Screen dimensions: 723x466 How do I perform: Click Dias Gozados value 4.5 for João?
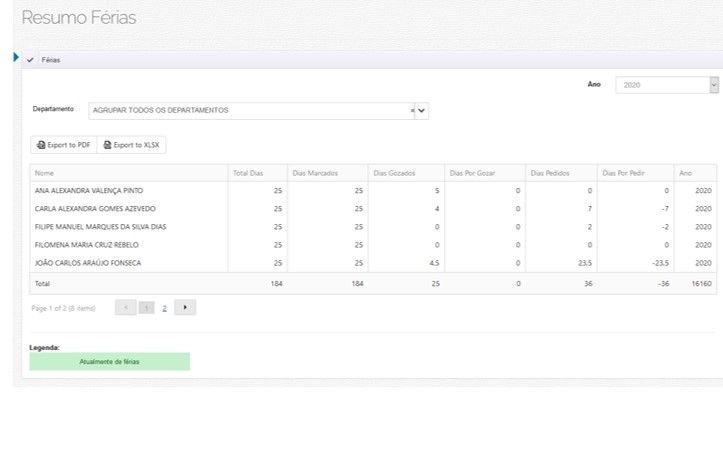pyautogui.click(x=434, y=263)
